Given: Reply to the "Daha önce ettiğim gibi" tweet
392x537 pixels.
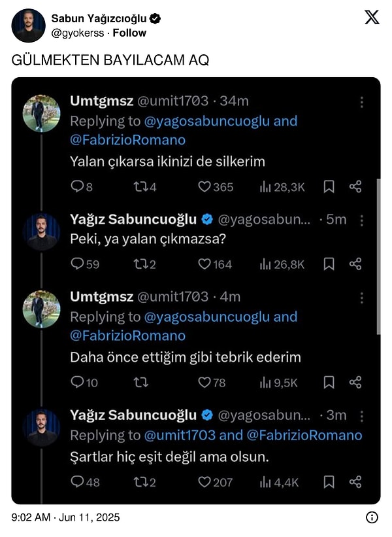Looking at the screenshot, I should pos(77,382).
